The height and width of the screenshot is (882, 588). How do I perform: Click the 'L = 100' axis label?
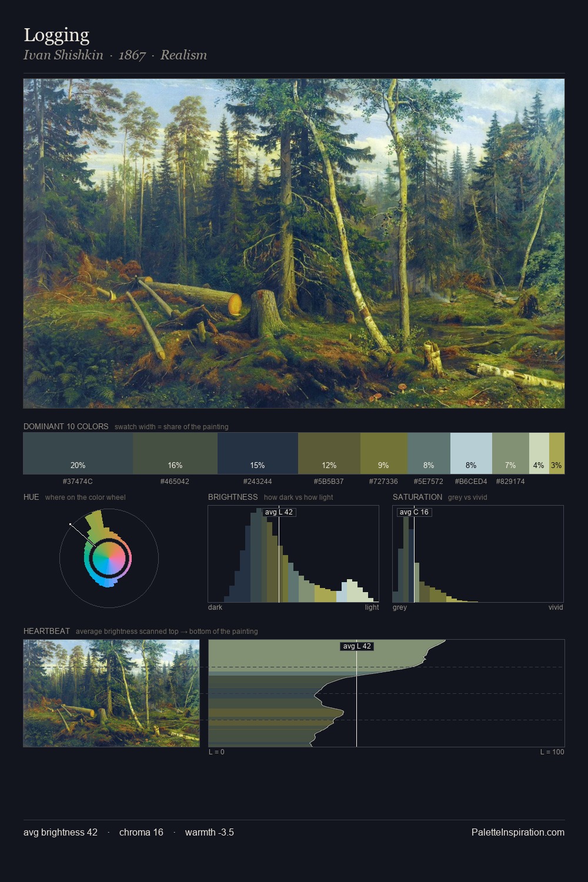click(552, 752)
